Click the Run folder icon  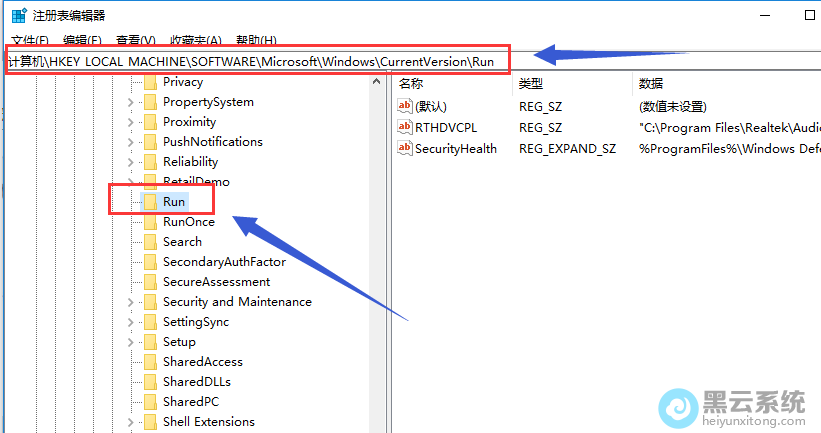coord(150,202)
